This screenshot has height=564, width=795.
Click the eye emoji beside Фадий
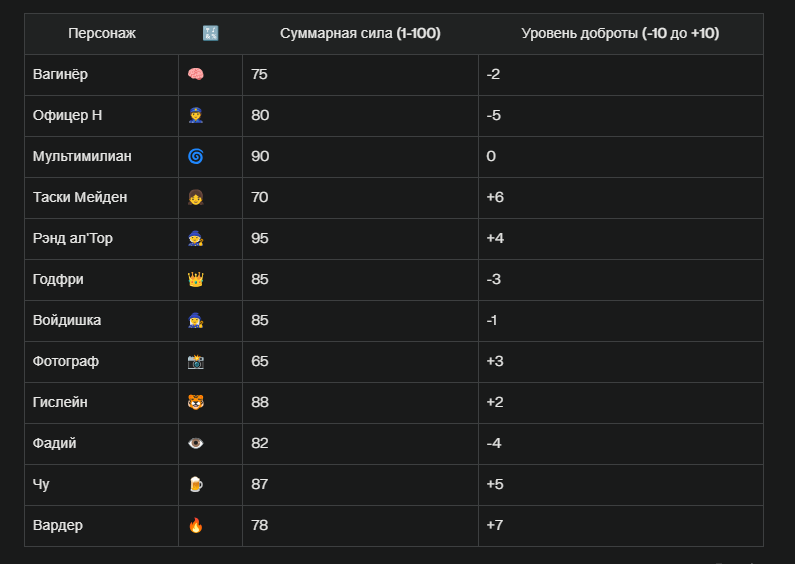pos(196,443)
